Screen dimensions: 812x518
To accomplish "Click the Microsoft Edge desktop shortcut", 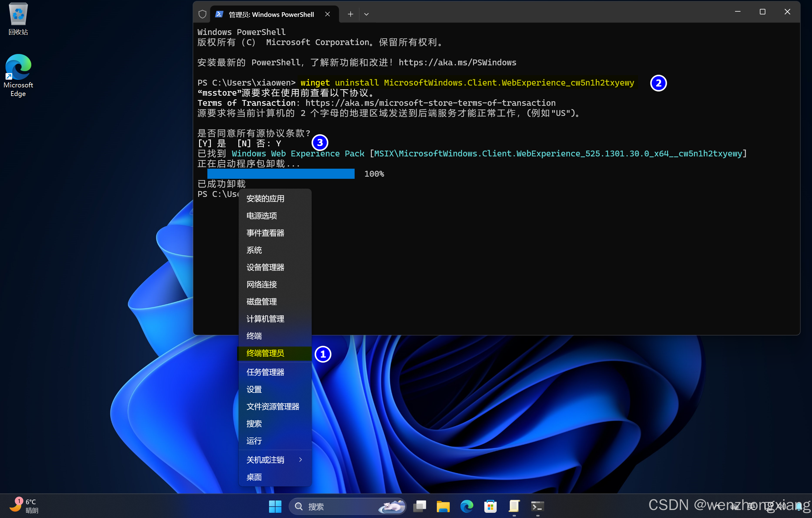I will (x=18, y=75).
